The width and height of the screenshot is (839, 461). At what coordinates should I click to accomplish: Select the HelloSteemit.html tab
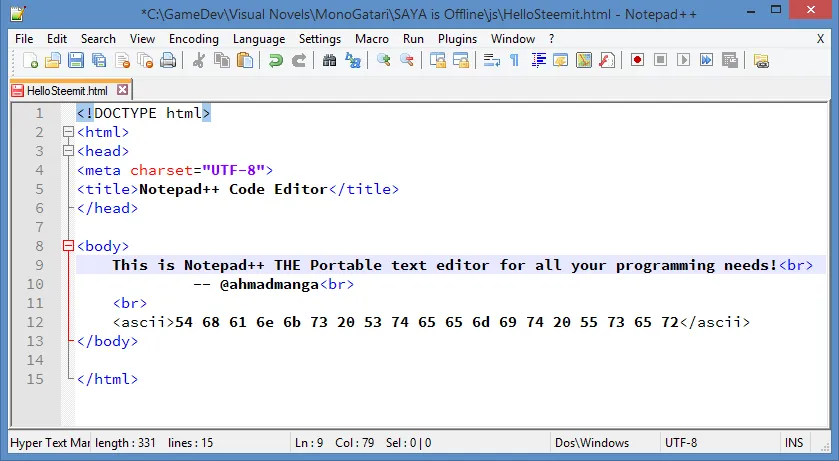pos(67,91)
